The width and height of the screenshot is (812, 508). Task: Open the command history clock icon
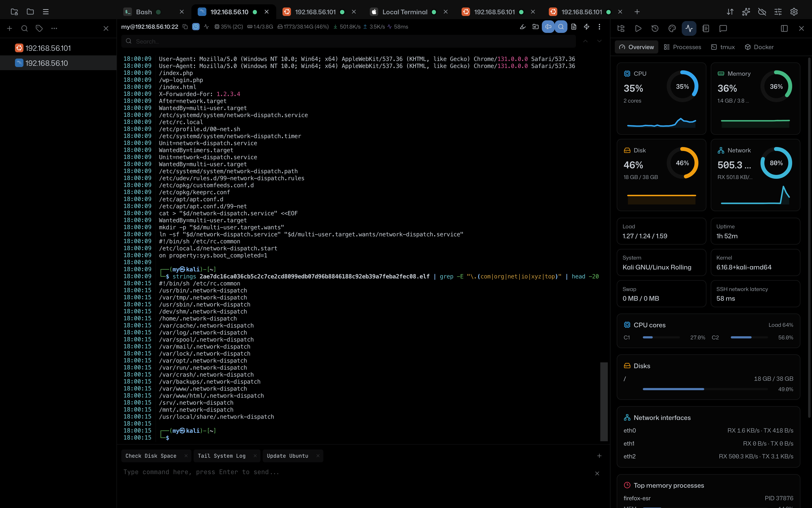pyautogui.click(x=655, y=29)
